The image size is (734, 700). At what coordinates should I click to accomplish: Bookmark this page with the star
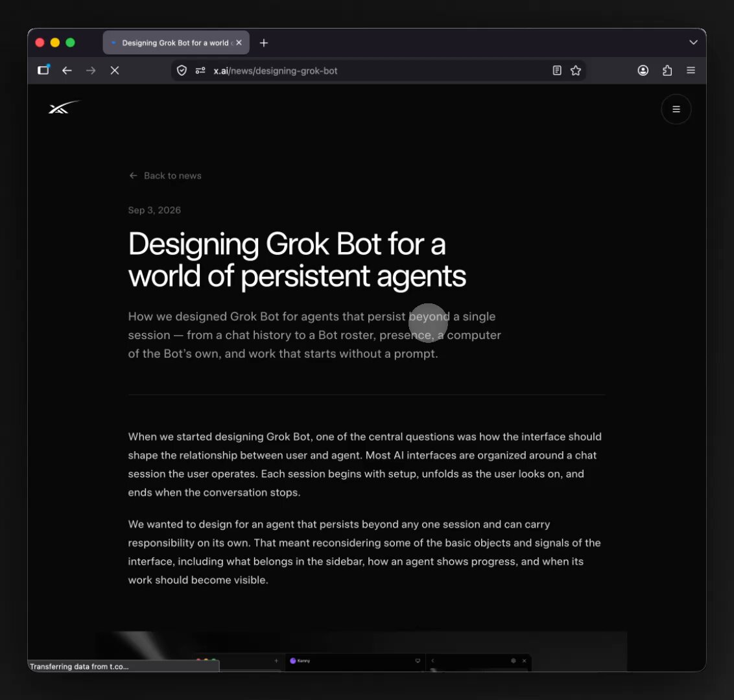tap(576, 70)
